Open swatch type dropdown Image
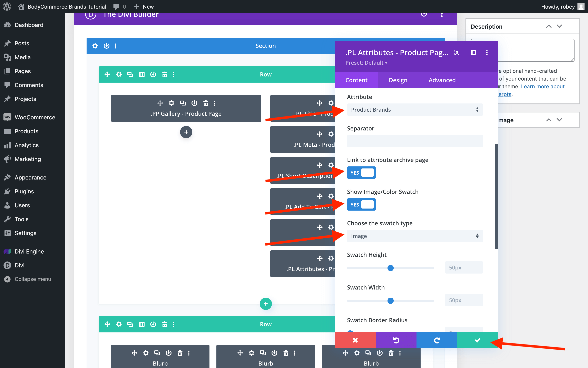588x368 pixels. point(415,236)
